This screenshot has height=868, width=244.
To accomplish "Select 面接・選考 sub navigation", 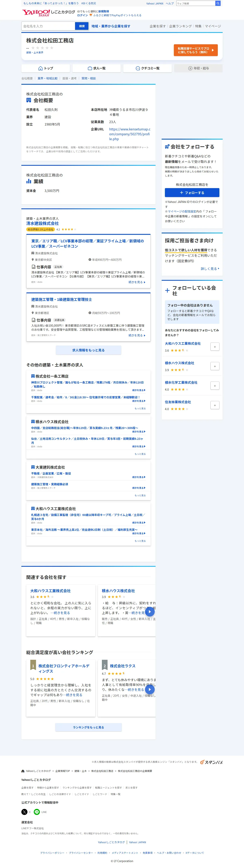I will tap(70, 78).
